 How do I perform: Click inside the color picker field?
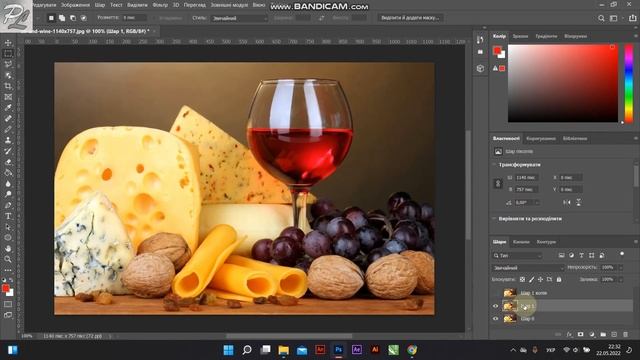(562, 83)
